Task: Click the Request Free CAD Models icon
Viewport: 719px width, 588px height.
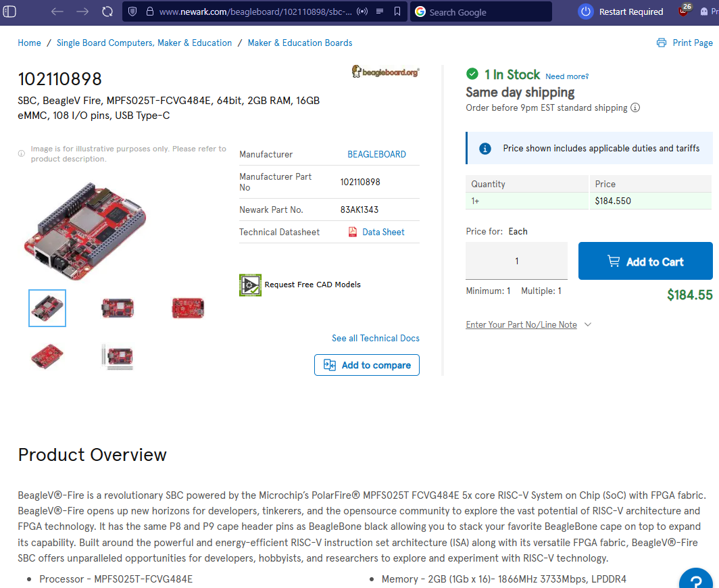Action: [250, 285]
